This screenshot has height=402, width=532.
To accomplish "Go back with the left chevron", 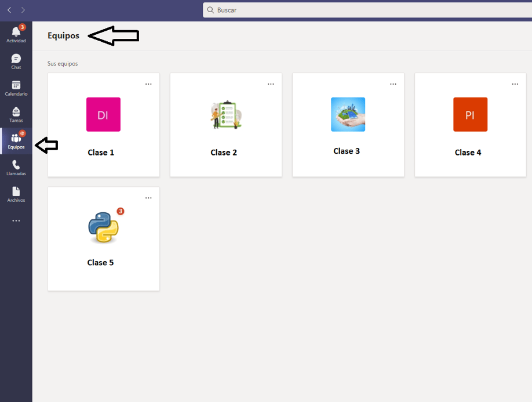I will (x=9, y=10).
